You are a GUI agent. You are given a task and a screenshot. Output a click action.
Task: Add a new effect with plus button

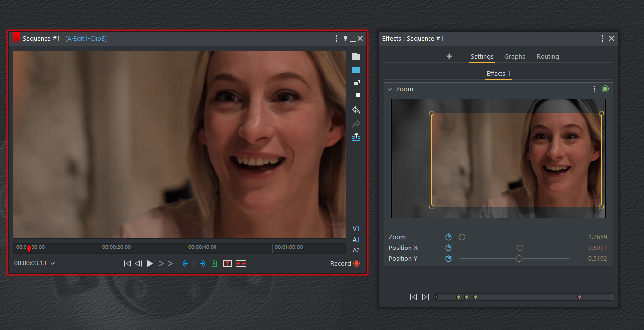pos(449,56)
